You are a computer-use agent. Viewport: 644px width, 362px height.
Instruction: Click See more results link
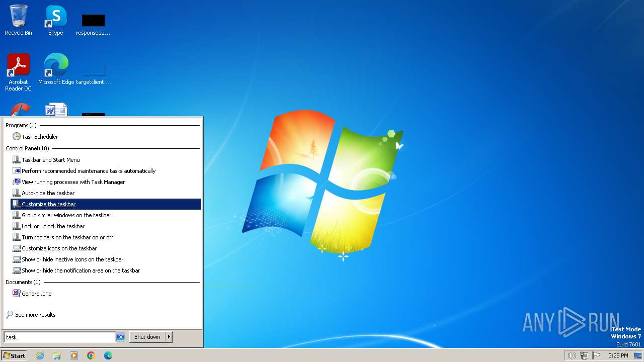point(35,315)
